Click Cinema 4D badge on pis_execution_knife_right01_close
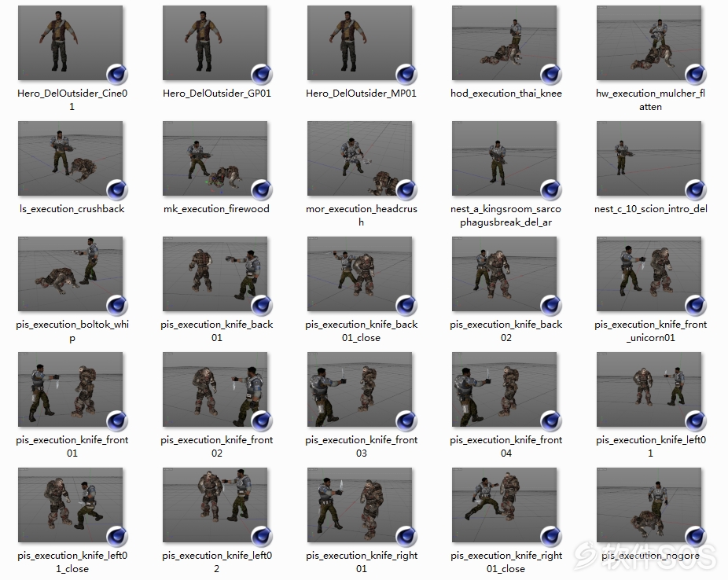Screen dimensions: 728x580 pyautogui.click(x=551, y=537)
